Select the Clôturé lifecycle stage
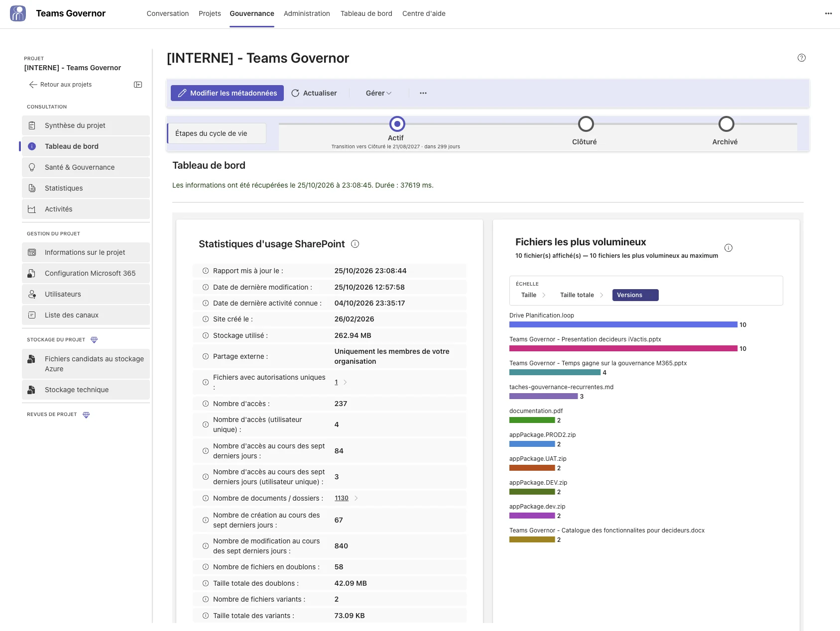840x631 pixels. pos(586,124)
